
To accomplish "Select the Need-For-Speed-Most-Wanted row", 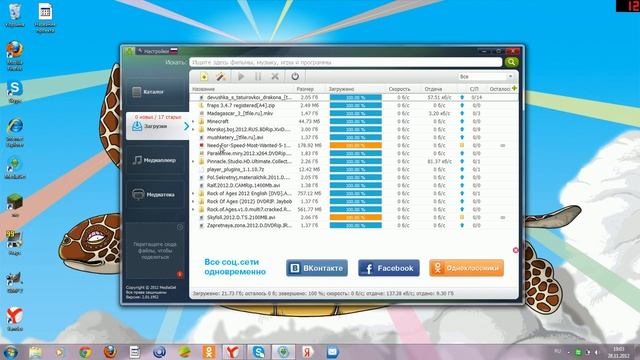I will 353,145.
